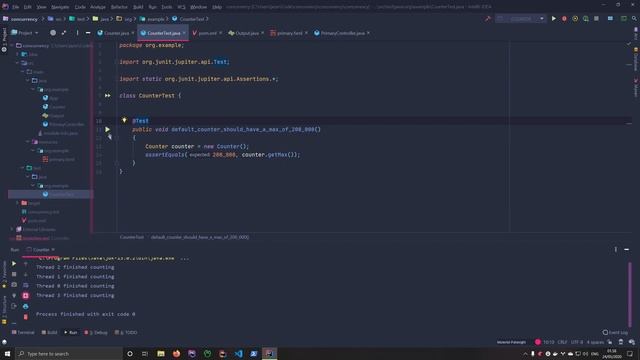Open the Terminal tool window
The width and height of the screenshot is (640, 360).
point(23,332)
